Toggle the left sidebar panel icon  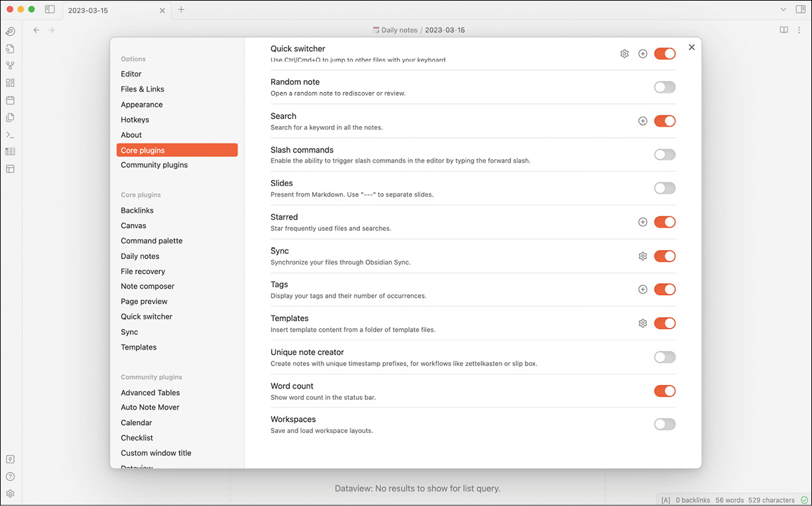(x=50, y=10)
